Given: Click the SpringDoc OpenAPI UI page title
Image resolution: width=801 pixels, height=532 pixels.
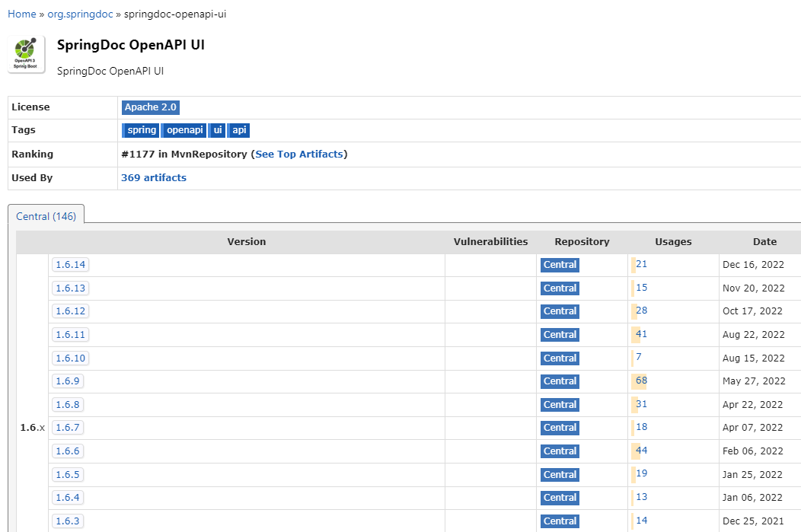Looking at the screenshot, I should click(x=131, y=45).
